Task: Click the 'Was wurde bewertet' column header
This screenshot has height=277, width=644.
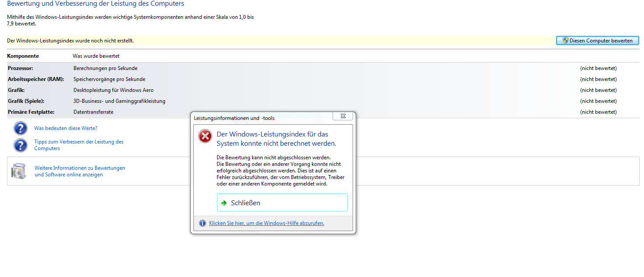Action: 96,56
